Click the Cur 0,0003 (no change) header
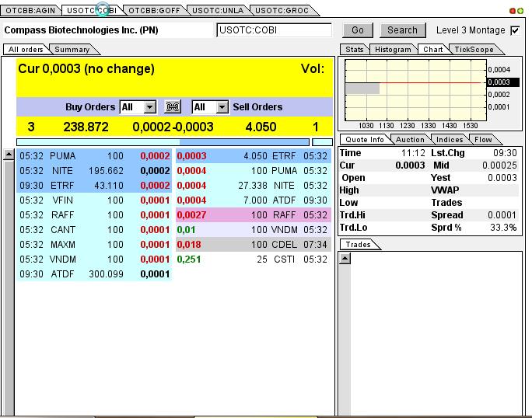Screen dimensions: 532x418 pyautogui.click(x=86, y=69)
